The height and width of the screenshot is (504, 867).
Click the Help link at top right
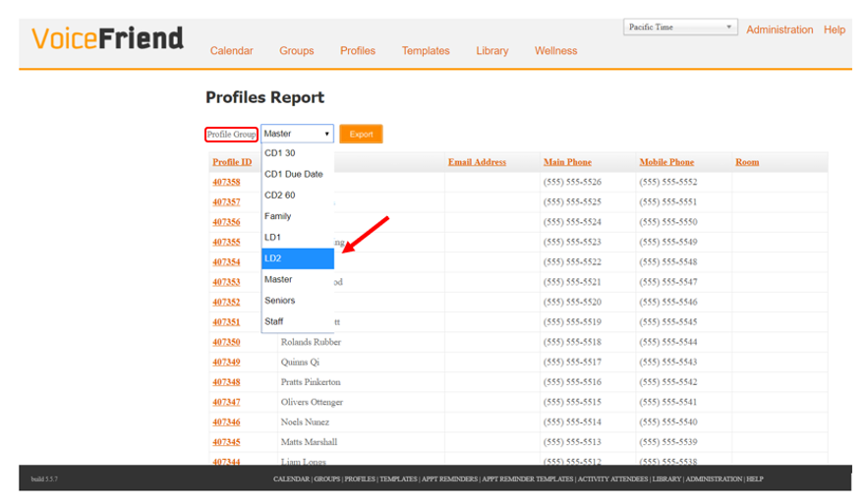click(835, 29)
